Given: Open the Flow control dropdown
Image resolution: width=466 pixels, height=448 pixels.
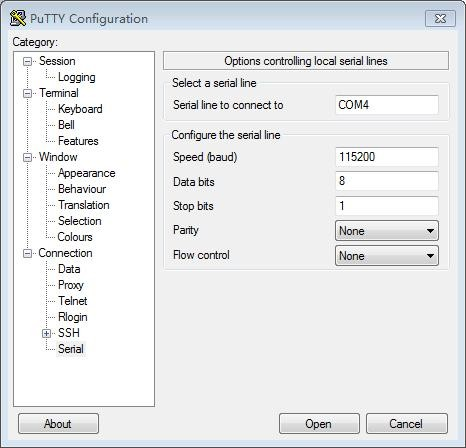Looking at the screenshot, I should point(387,256).
